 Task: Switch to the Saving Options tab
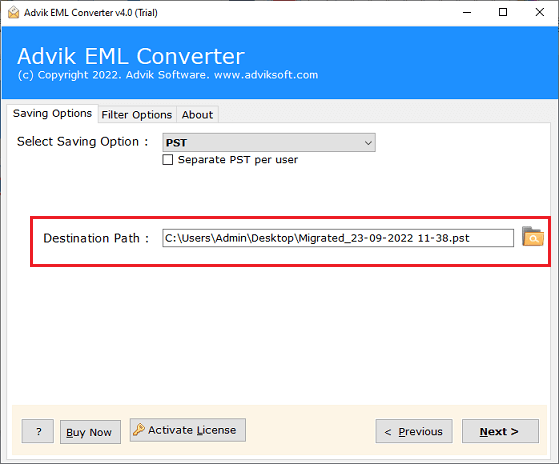pos(52,113)
